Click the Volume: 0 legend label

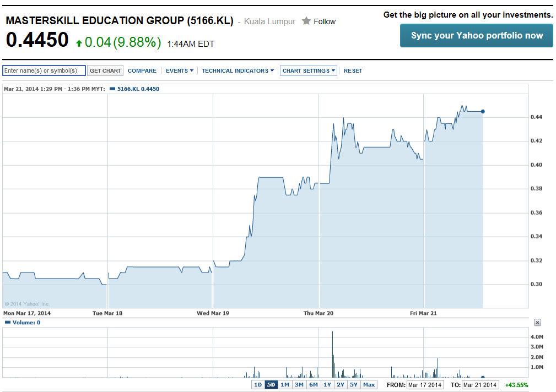pos(26,323)
